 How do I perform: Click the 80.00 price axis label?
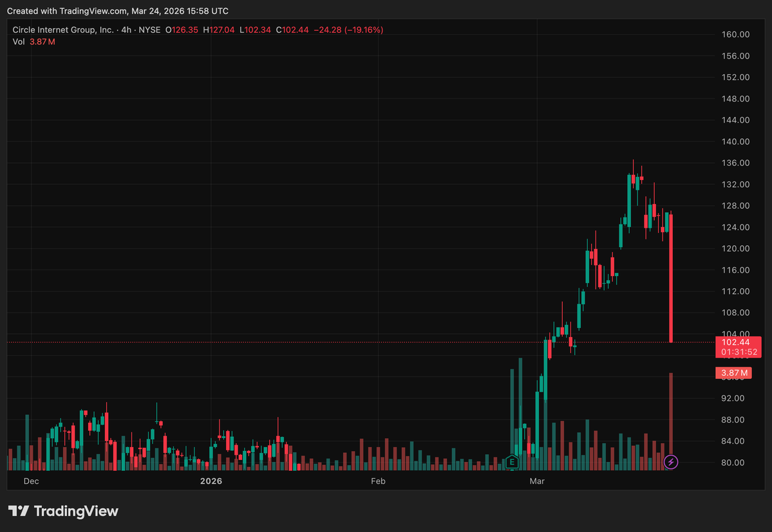click(x=733, y=463)
